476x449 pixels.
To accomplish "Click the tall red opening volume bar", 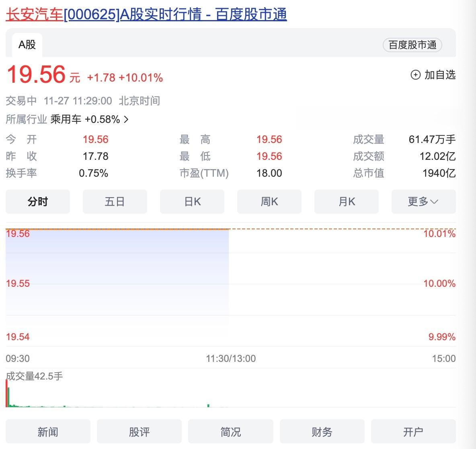I will (x=7, y=393).
